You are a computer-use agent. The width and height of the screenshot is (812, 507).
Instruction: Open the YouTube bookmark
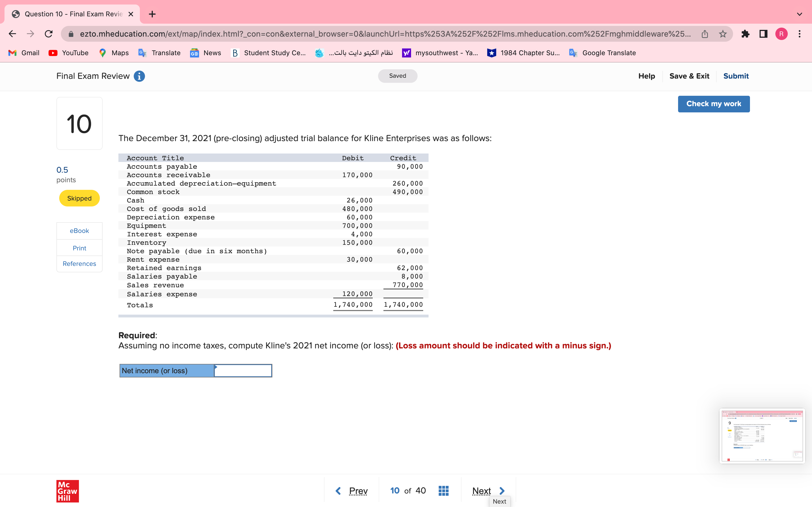point(69,53)
